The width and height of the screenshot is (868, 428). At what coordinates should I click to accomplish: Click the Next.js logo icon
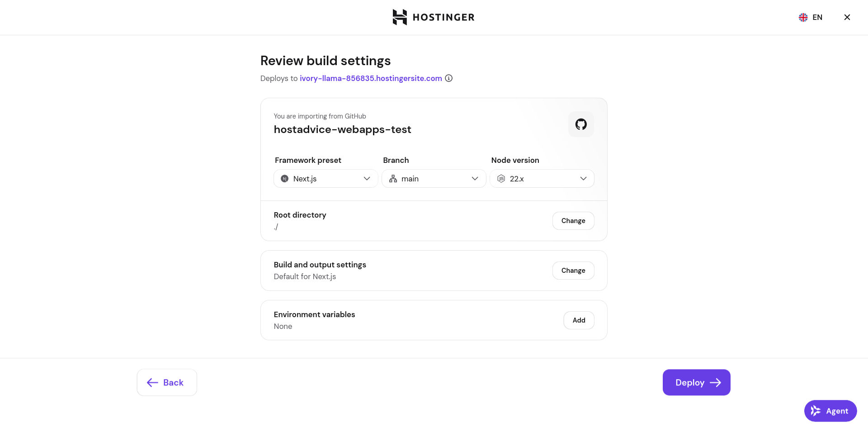pyautogui.click(x=285, y=179)
